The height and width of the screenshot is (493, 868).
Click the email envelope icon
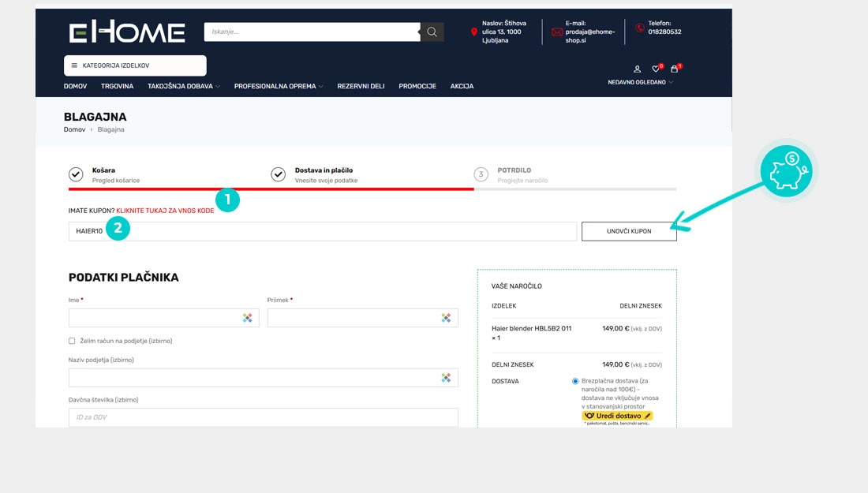point(557,32)
